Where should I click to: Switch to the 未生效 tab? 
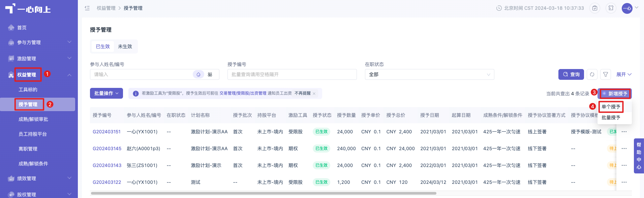tap(125, 46)
